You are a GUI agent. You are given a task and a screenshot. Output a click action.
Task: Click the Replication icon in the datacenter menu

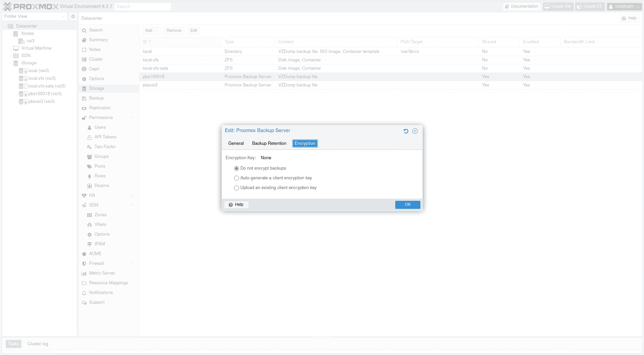click(84, 108)
